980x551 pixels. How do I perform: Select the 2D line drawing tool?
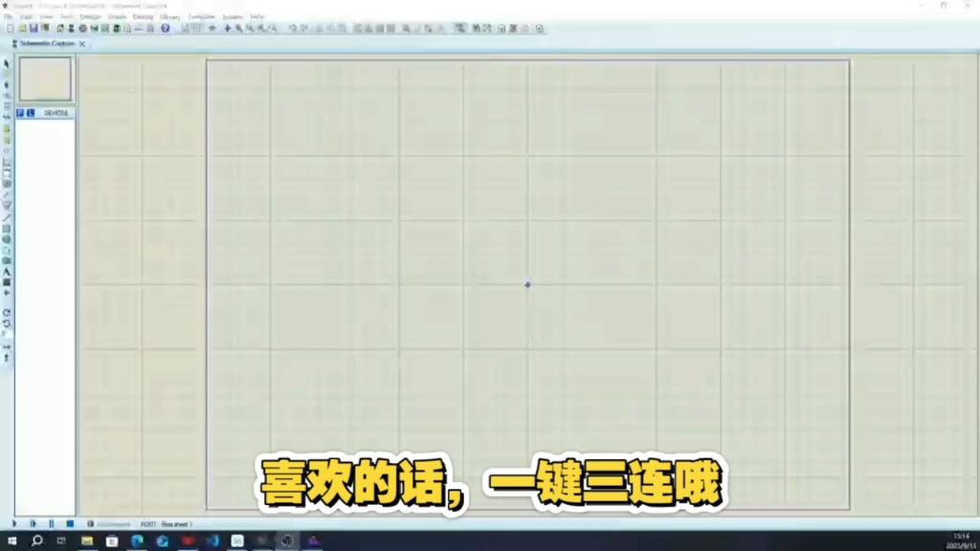[x=7, y=217]
